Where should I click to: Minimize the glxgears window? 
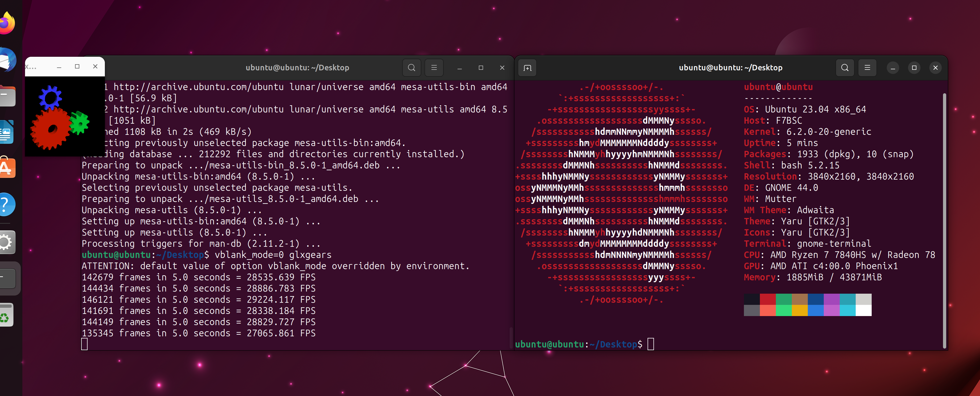coord(59,67)
